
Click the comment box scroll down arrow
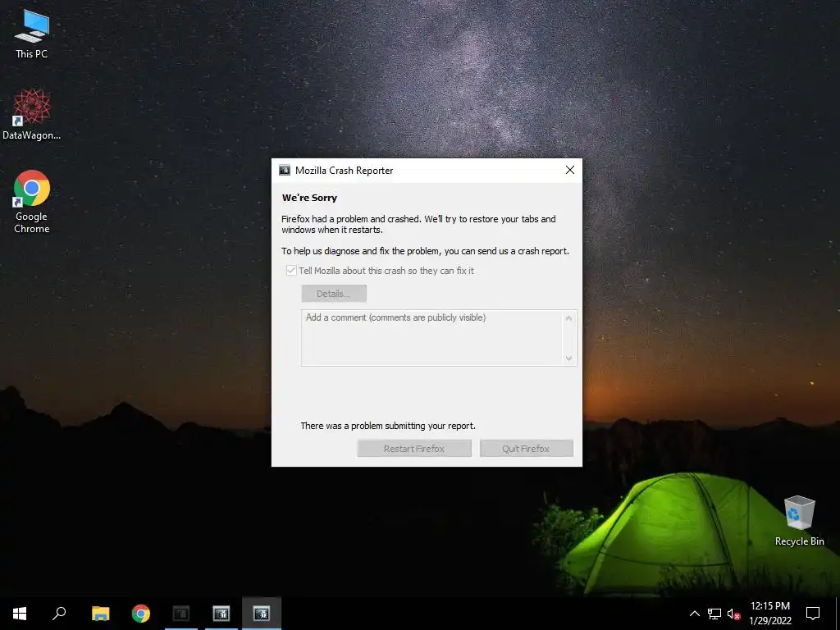point(569,358)
